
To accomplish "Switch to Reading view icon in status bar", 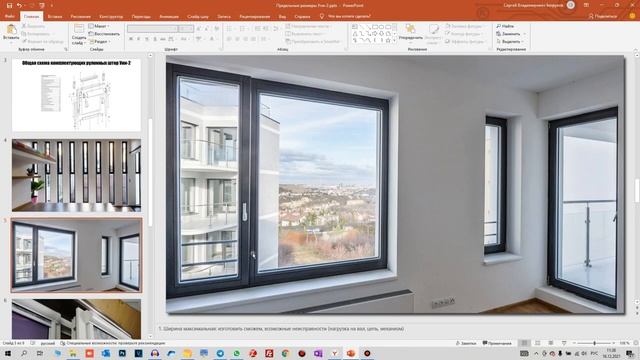I will pyautogui.click(x=551, y=343).
